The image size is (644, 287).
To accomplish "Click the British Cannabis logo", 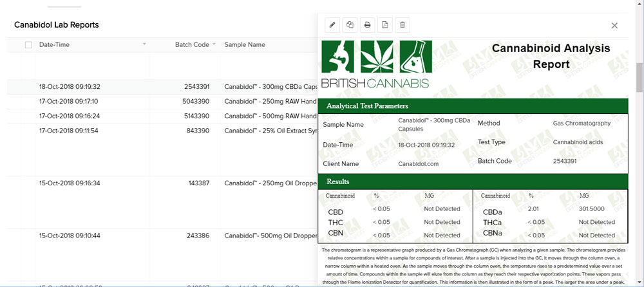I will pos(376,64).
